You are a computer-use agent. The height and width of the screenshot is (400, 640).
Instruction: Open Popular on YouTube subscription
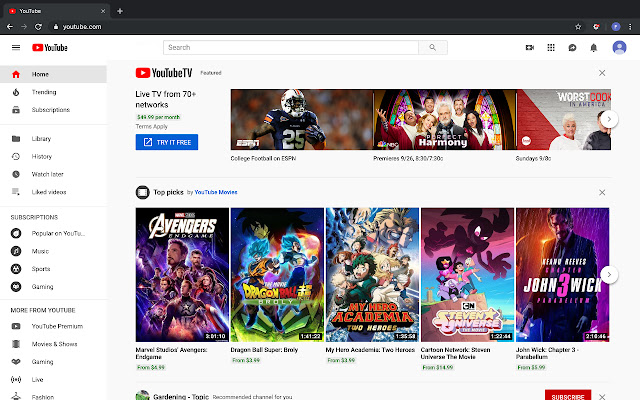53,233
